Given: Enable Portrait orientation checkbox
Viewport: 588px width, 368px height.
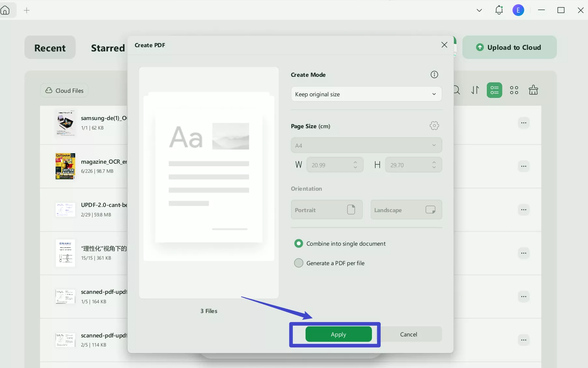Looking at the screenshot, I should pyautogui.click(x=352, y=210).
